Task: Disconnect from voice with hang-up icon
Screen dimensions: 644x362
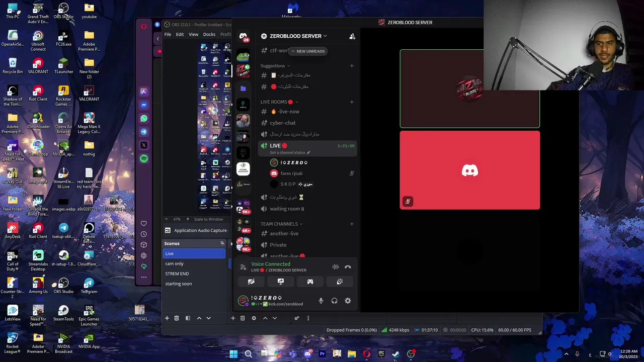Action: 348,267
